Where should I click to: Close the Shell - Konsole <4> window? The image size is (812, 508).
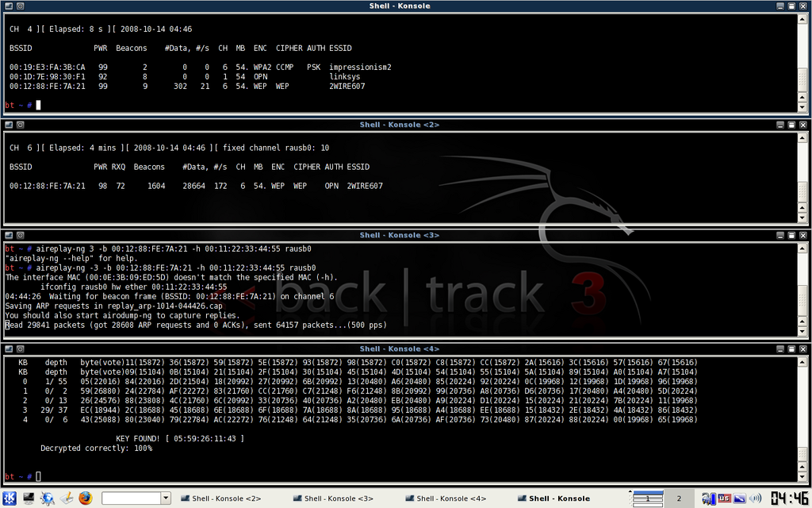tap(803, 349)
